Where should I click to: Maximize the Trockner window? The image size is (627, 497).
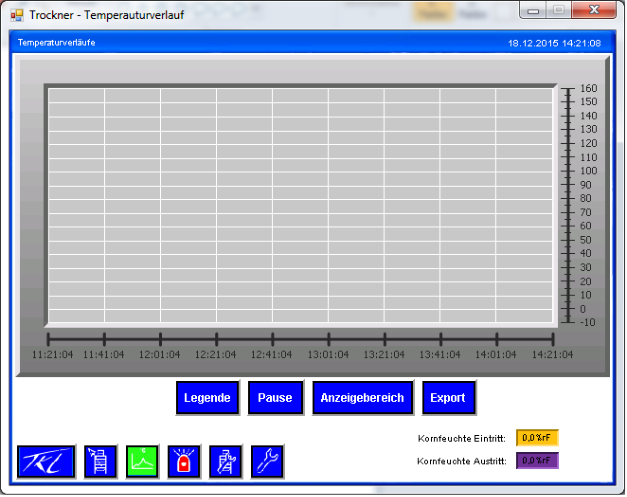[x=560, y=11]
